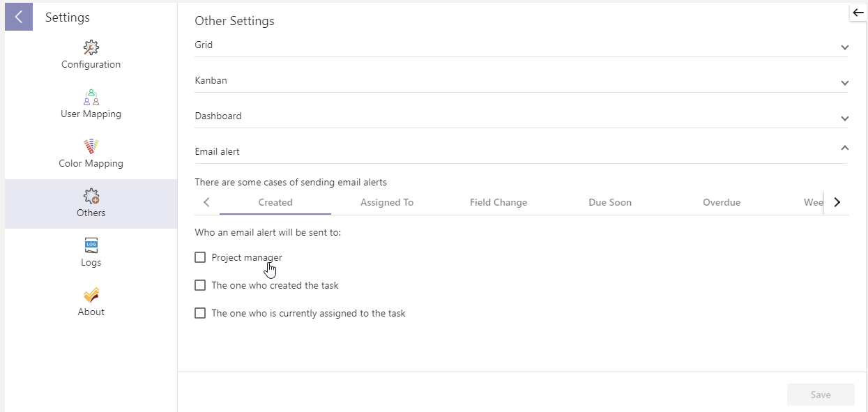Select the Due Soon tab
The width and height of the screenshot is (868, 412).
[610, 202]
